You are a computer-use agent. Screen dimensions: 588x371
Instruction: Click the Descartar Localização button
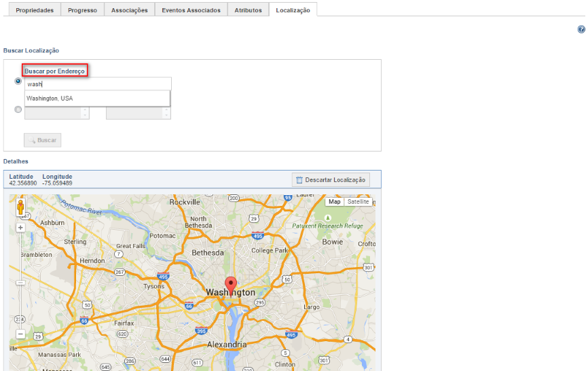pos(331,179)
